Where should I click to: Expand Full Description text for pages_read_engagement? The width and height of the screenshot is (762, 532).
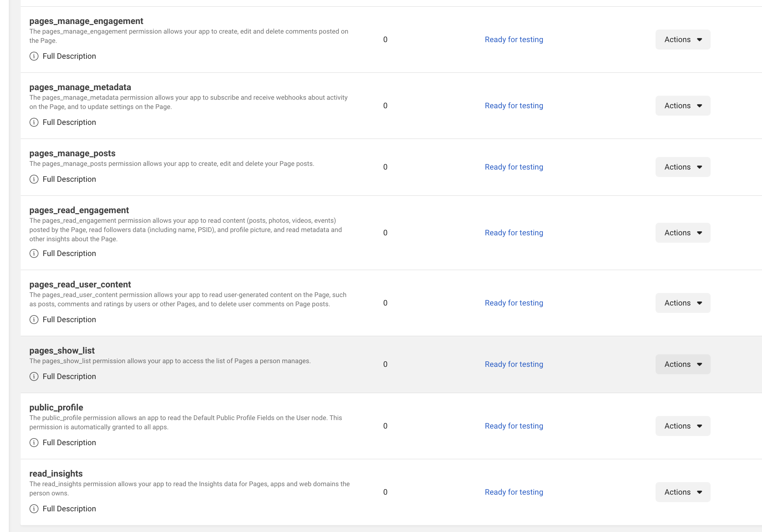(69, 253)
